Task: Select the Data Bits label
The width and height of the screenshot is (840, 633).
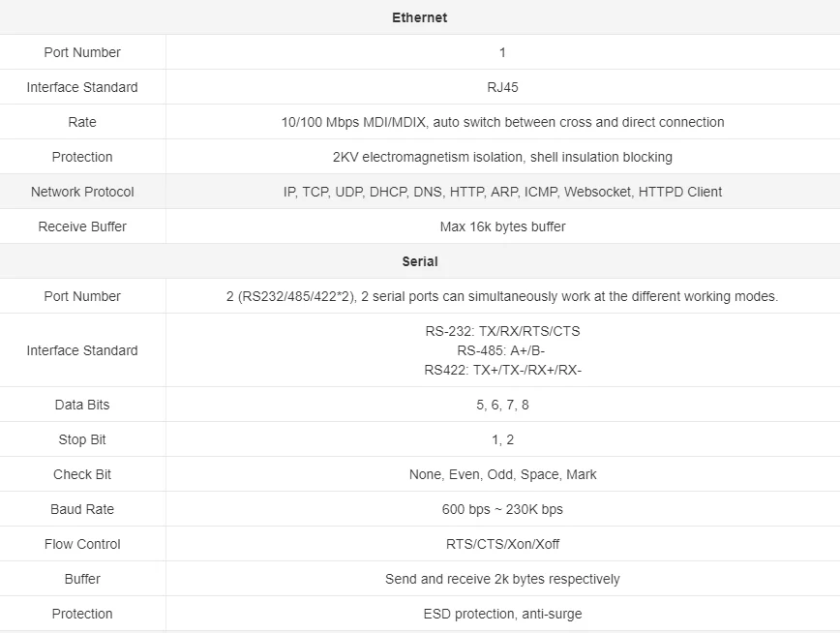Action: (82, 405)
